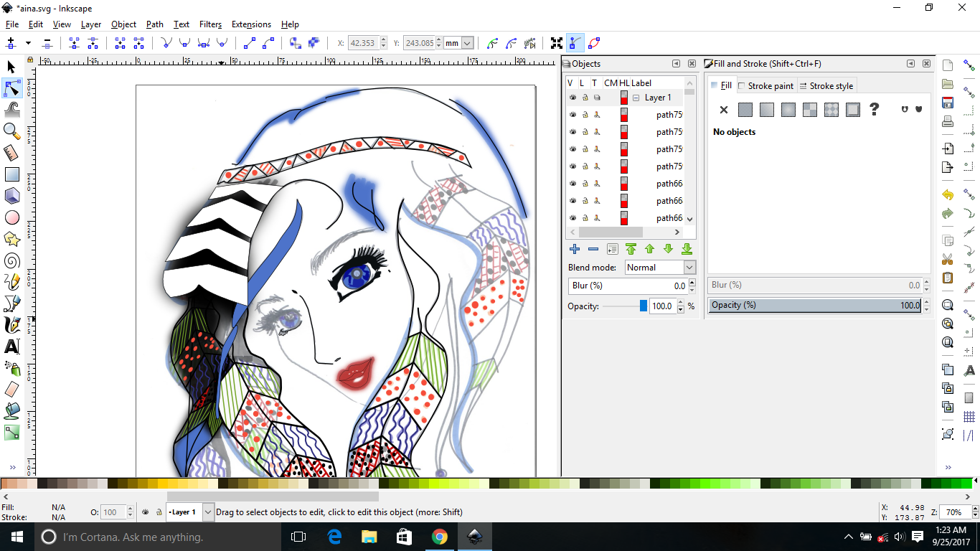The width and height of the screenshot is (980, 551).
Task: Close the Objects panel
Action: 692,64
